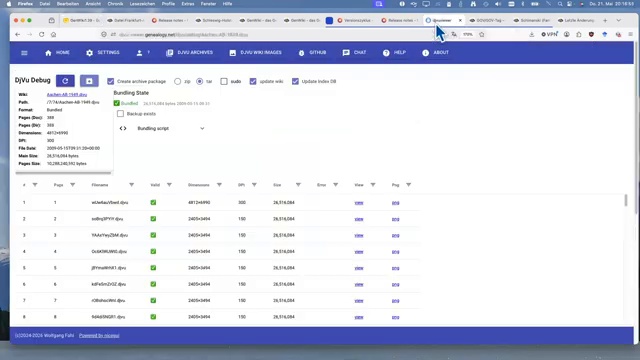Click the blue reload button beside DjVu Debug

pyautogui.click(x=65, y=81)
